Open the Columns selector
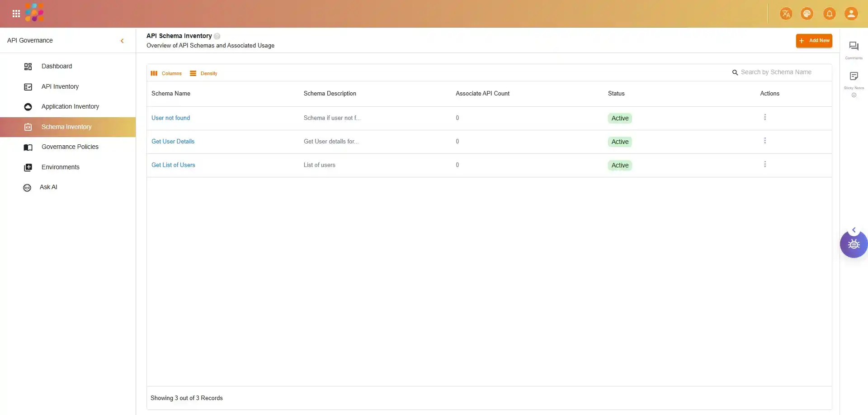The image size is (868, 415). [x=166, y=73]
